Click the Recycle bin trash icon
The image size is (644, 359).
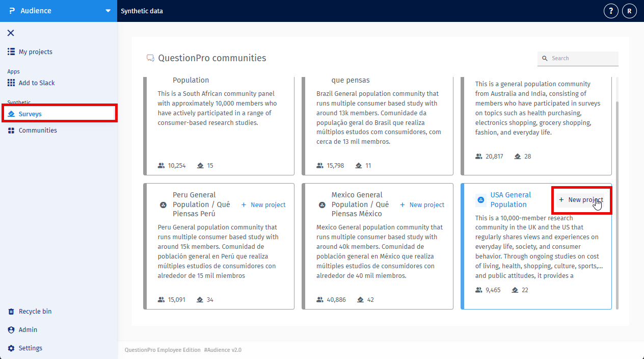point(11,312)
